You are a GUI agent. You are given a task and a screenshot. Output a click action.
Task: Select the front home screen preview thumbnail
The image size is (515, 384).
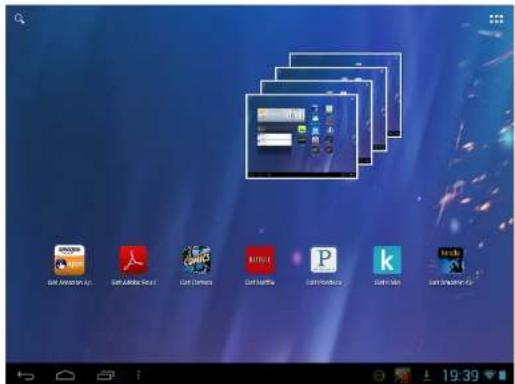(302, 137)
